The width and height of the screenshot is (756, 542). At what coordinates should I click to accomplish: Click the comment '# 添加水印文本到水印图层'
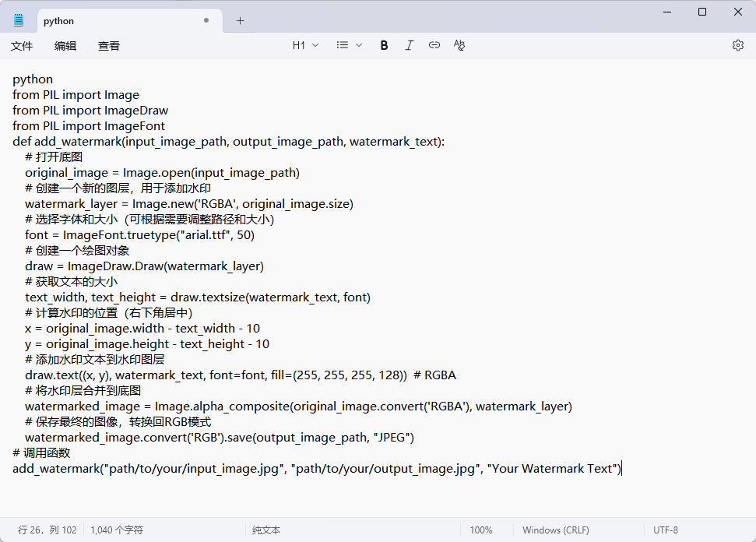(94, 360)
